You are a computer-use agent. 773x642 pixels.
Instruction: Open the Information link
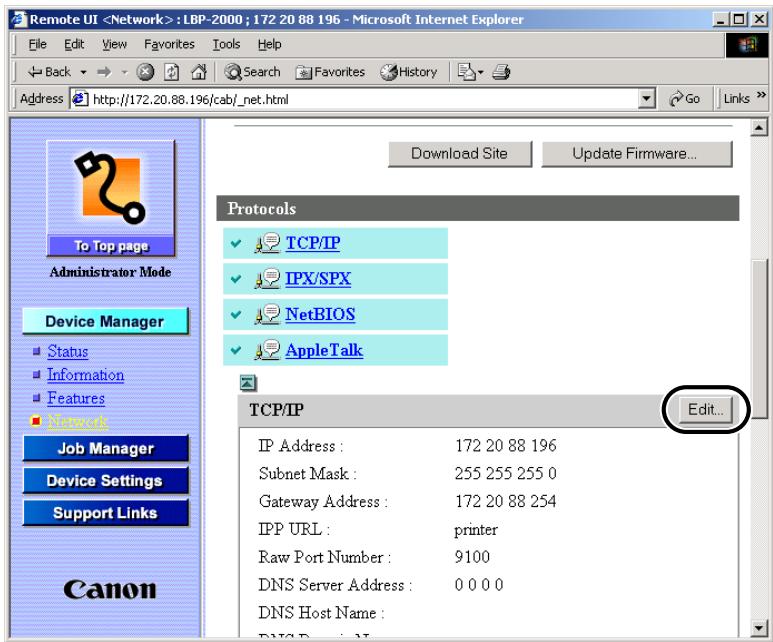pos(86,375)
